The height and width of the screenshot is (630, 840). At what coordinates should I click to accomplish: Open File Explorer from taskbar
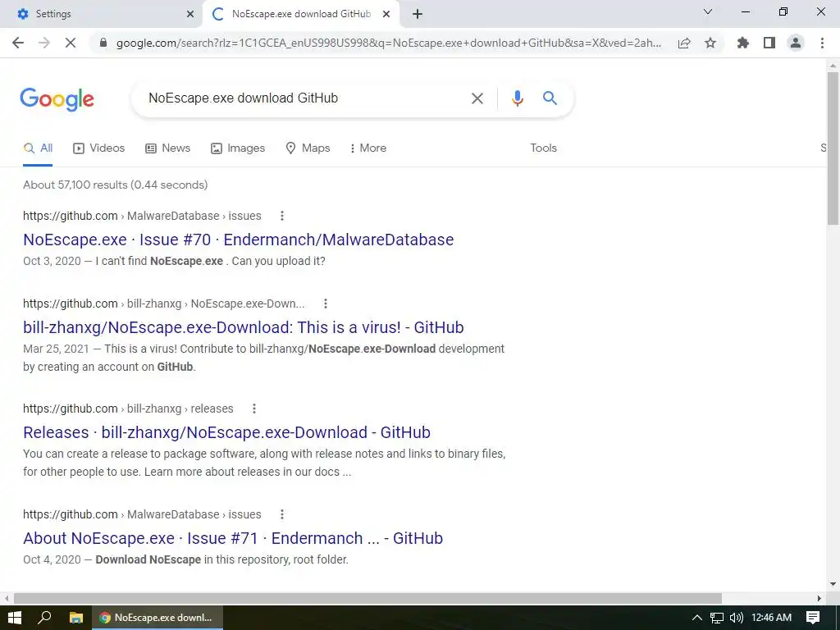[x=76, y=618]
